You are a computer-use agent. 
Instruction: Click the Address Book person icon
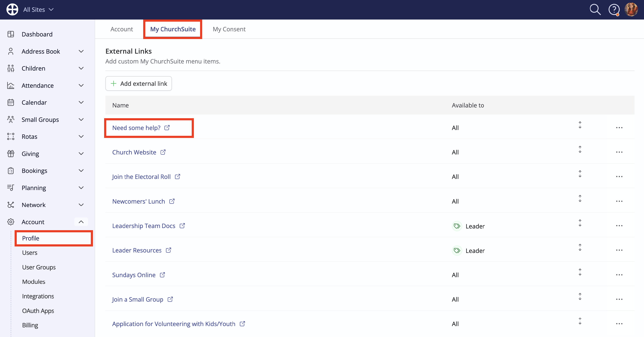click(11, 51)
